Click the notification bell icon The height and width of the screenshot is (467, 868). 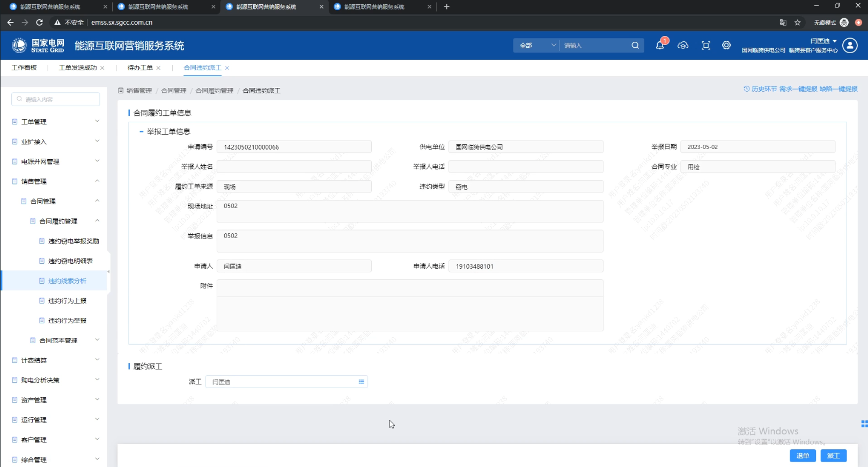[x=660, y=46]
